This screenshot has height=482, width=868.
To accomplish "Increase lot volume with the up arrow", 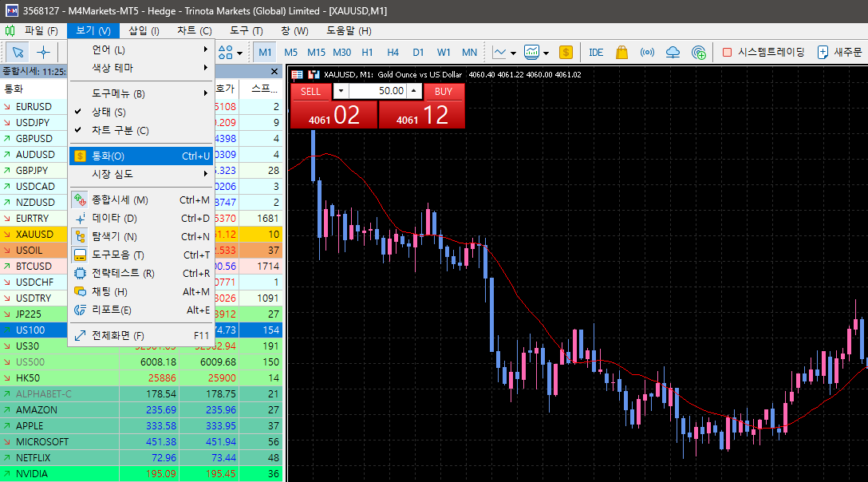I will 414,91.
